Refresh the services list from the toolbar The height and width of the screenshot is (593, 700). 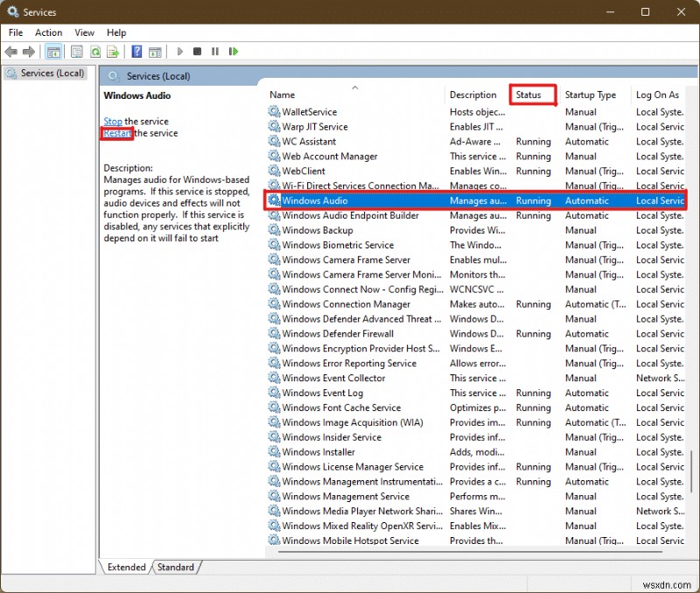pyautogui.click(x=95, y=52)
